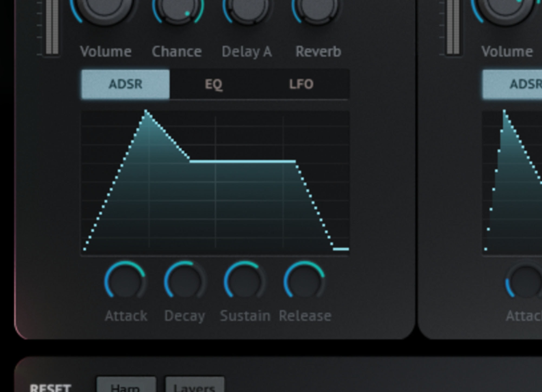Viewport: 542px width, 392px height.
Task: Select the ADSR tab in right panel
Action: 512,84
